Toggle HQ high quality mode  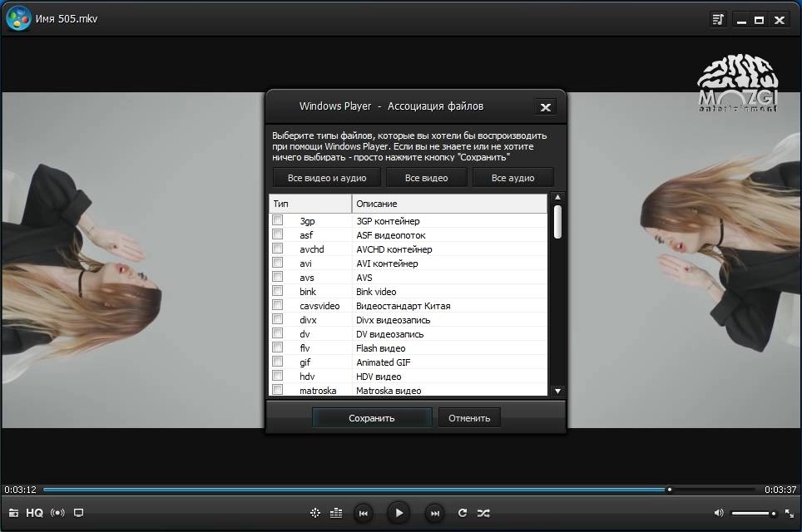(34, 513)
